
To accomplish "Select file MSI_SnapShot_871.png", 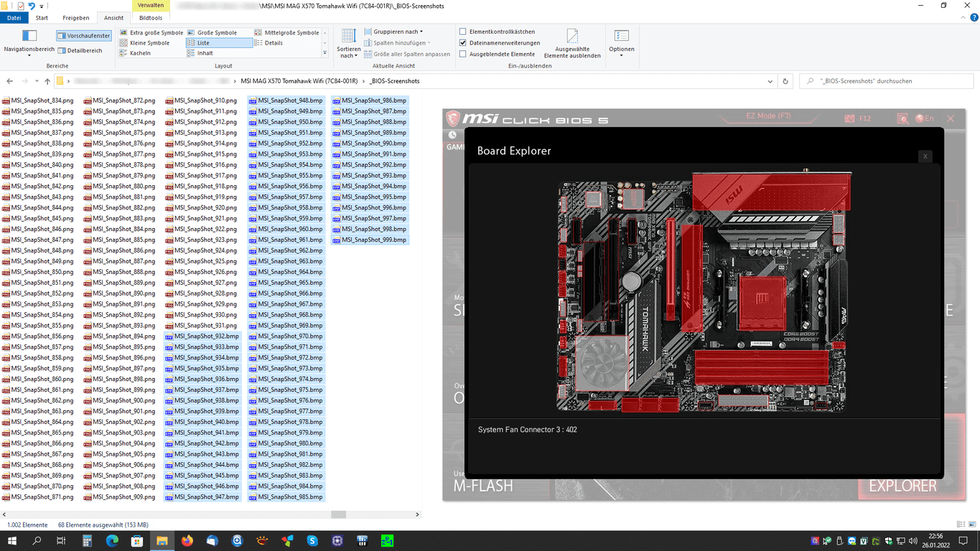I will (37, 496).
